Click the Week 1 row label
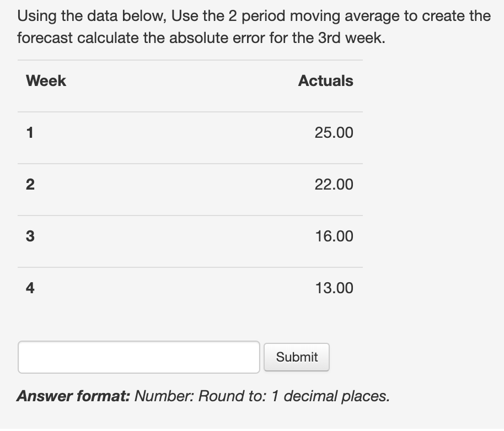 30,132
